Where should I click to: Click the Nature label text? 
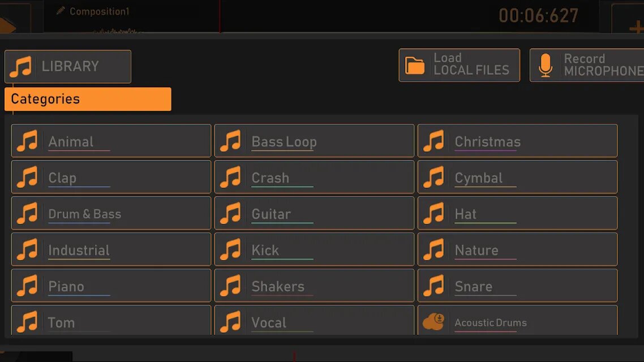tap(476, 250)
